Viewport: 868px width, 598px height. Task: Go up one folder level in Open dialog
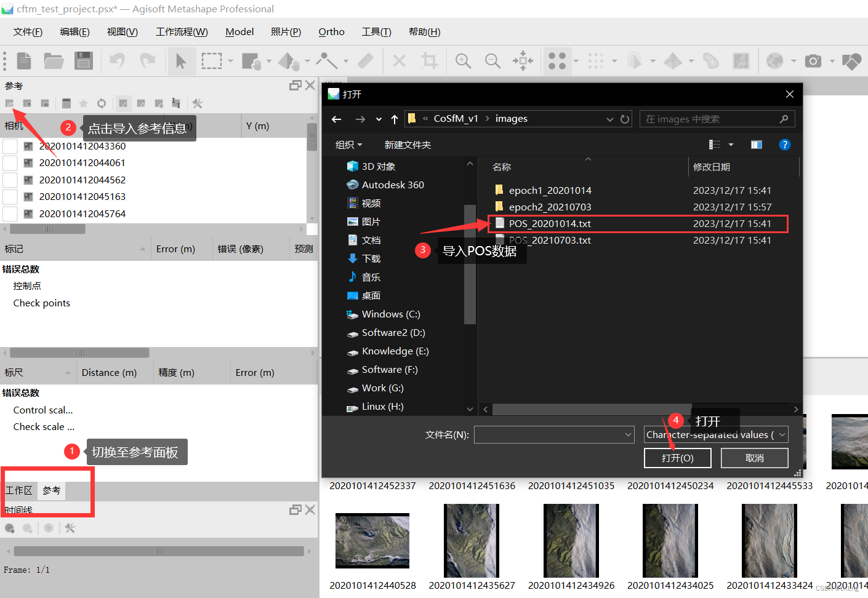pyautogui.click(x=395, y=119)
